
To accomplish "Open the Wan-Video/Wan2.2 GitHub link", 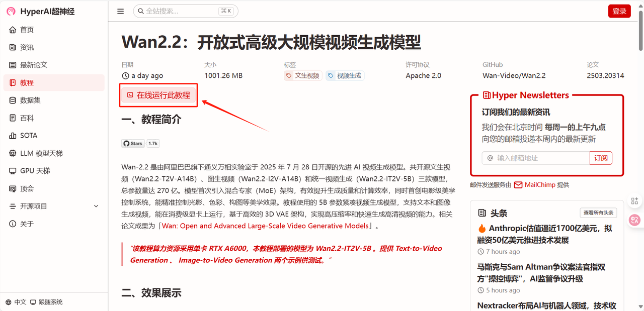I will tap(514, 76).
